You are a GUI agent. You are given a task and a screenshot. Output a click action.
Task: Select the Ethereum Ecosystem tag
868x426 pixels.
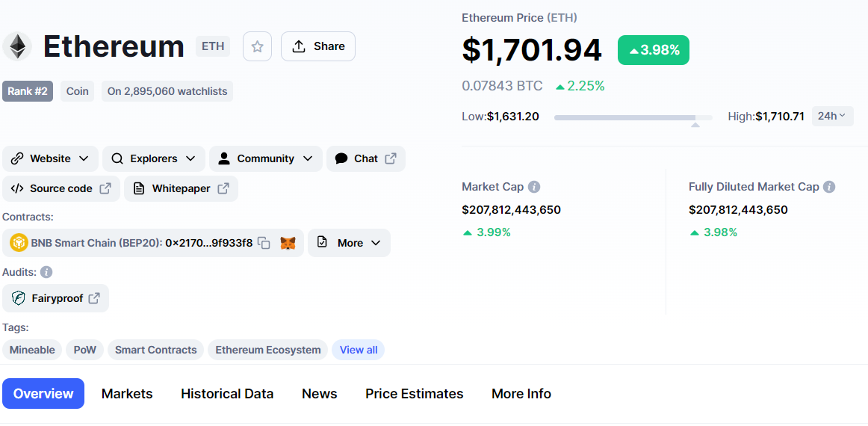click(268, 350)
